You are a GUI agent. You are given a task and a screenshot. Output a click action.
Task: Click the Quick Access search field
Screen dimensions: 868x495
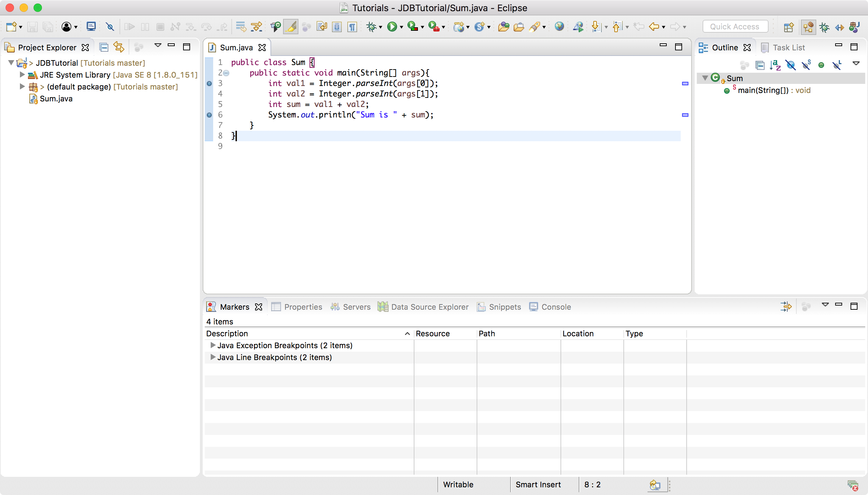[x=735, y=27]
